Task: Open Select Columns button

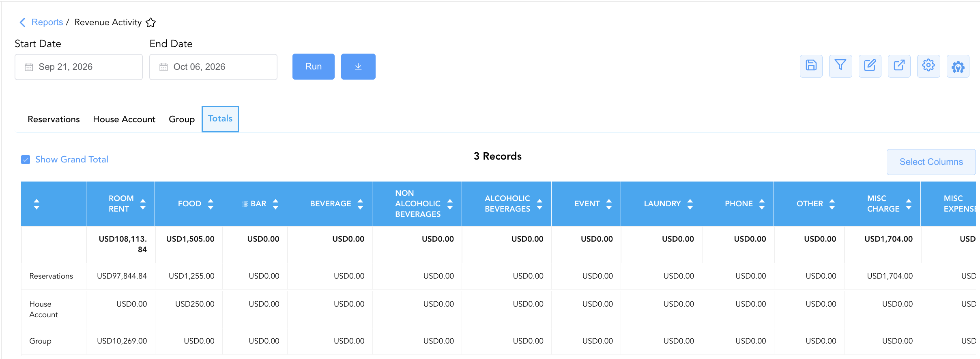Action: click(x=931, y=162)
